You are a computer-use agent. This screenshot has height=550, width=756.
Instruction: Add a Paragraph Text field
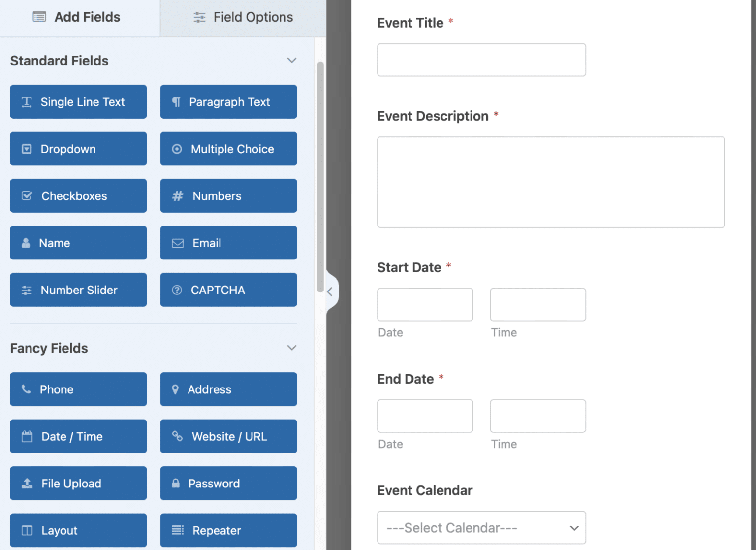tap(228, 102)
